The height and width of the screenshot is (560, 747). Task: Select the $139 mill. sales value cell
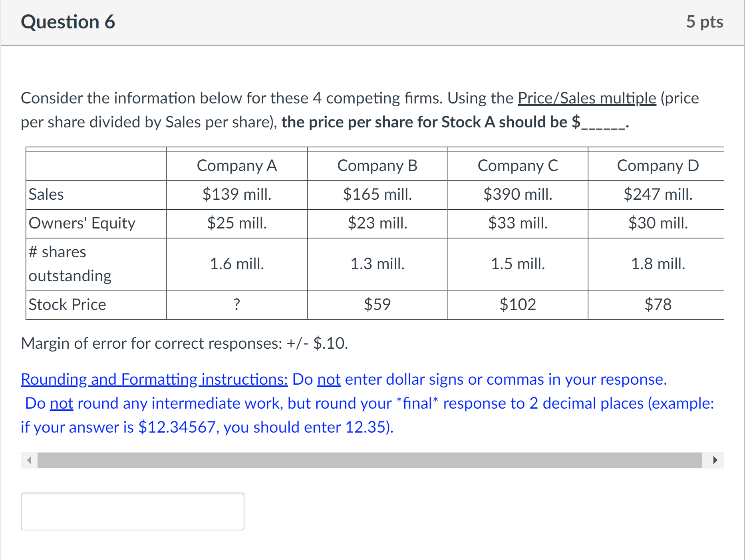pyautogui.click(x=236, y=195)
